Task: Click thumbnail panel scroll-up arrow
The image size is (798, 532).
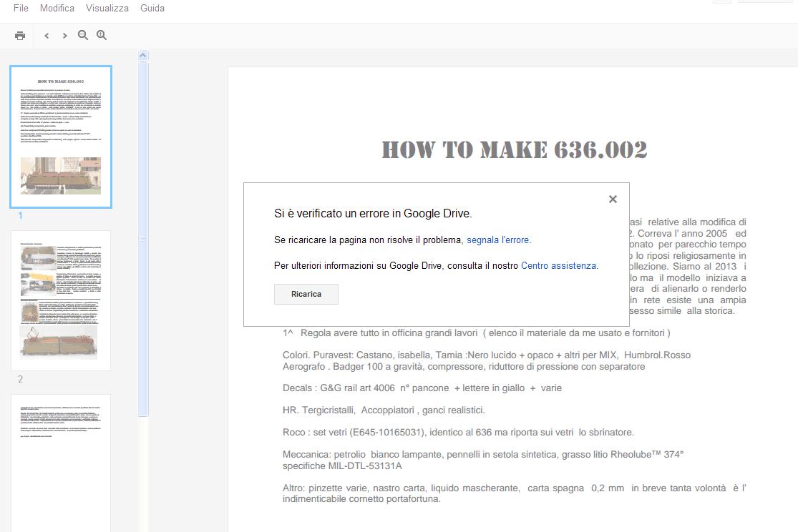Action: 143,56
